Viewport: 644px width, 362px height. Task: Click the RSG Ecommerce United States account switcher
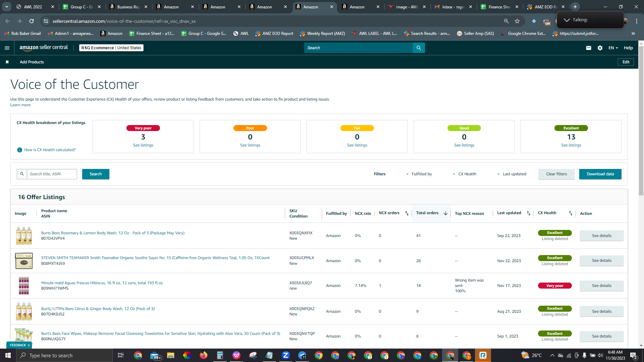111,48
